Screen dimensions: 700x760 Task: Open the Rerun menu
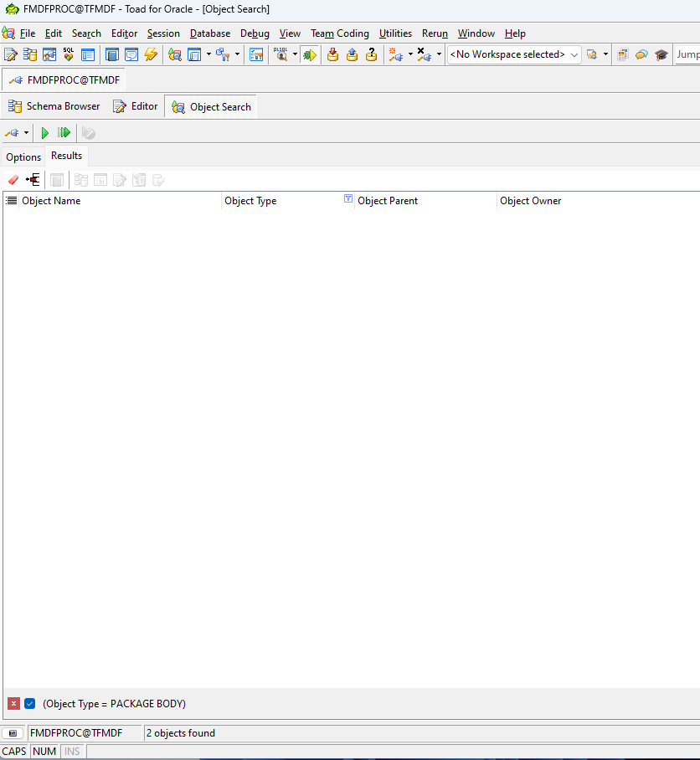[x=435, y=33]
